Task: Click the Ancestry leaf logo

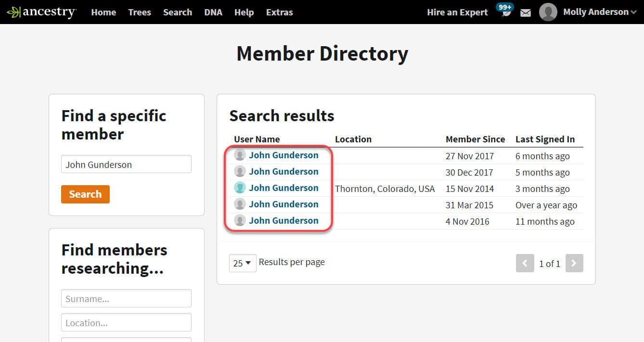Action: 14,12
